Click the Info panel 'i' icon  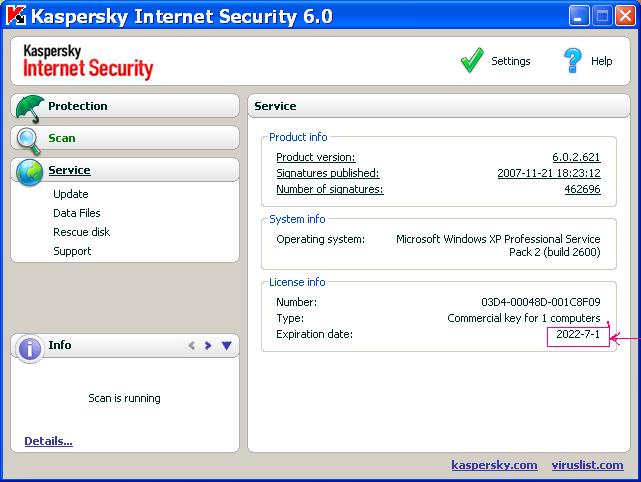(30, 347)
